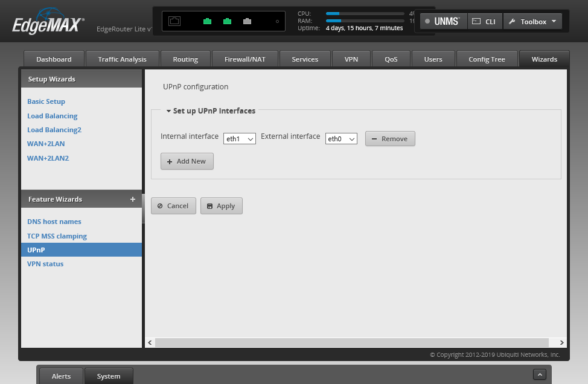Click the UNMS connection status button
Viewport: 588px width, 384px height.
tap(443, 21)
